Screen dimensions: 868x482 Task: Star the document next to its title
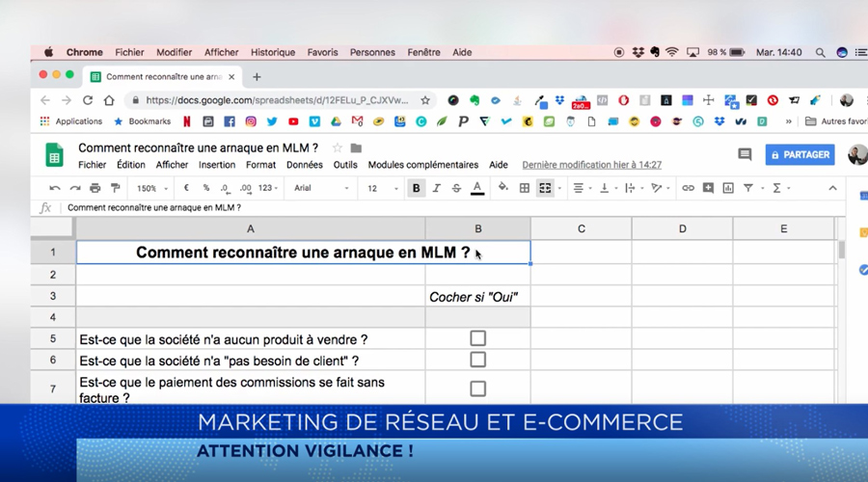coord(338,147)
